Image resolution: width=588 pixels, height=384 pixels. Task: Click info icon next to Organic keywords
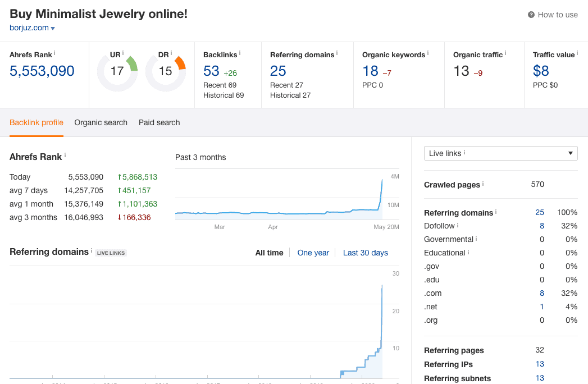click(428, 53)
